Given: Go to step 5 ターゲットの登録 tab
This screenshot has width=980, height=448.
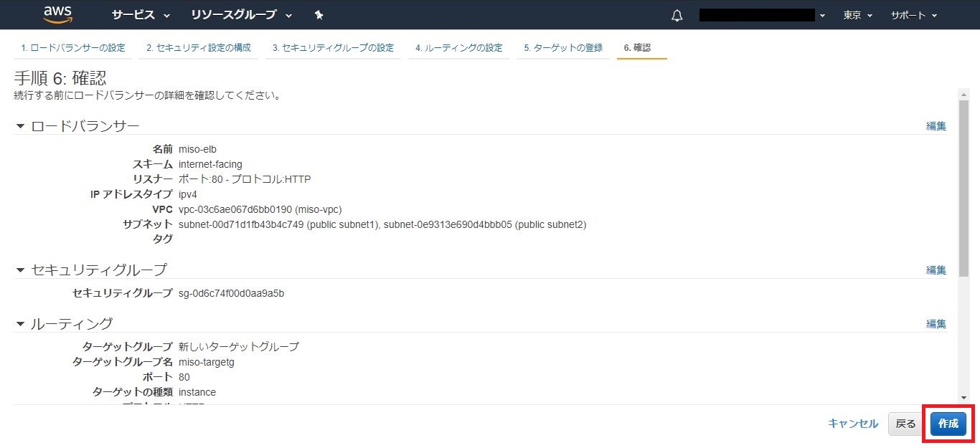Looking at the screenshot, I should tap(562, 48).
